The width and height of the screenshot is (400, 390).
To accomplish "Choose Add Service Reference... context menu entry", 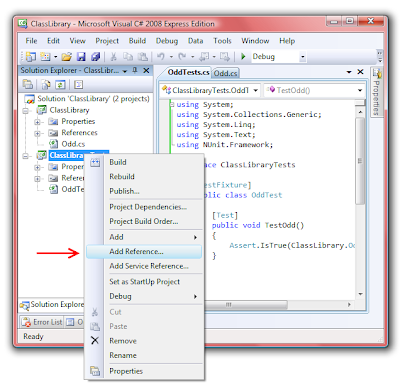I will 144,266.
